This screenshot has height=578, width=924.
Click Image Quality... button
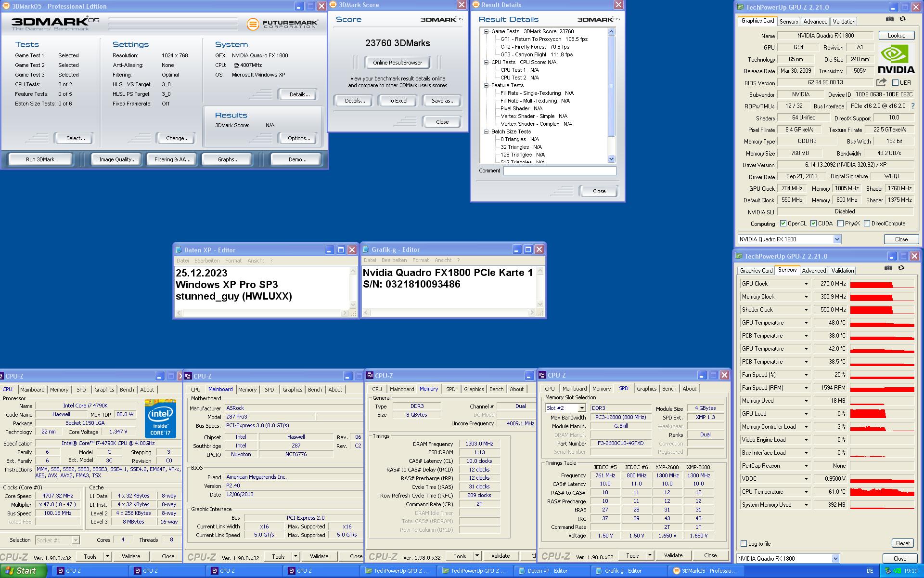coord(117,159)
